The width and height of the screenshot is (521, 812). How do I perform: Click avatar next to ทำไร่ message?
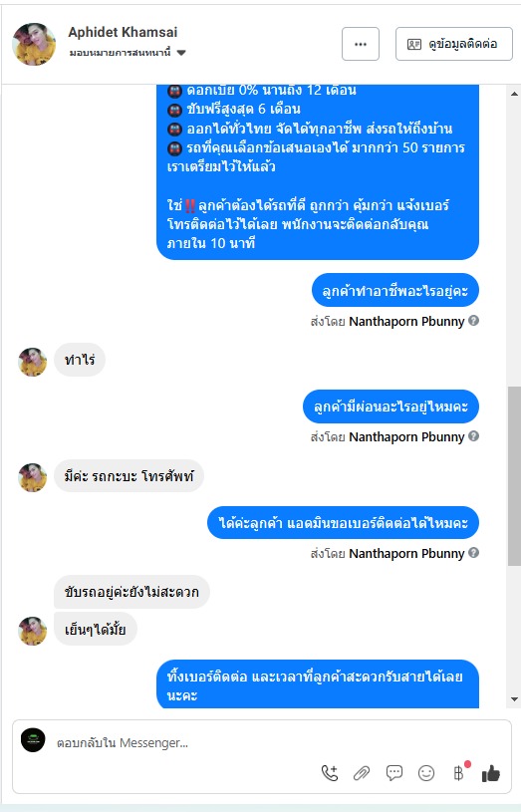click(33, 362)
